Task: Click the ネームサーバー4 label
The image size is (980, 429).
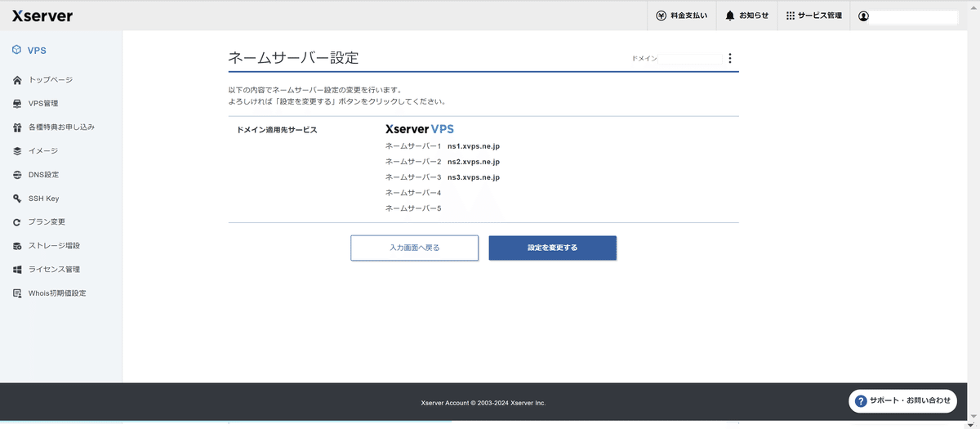Action: 413,193
